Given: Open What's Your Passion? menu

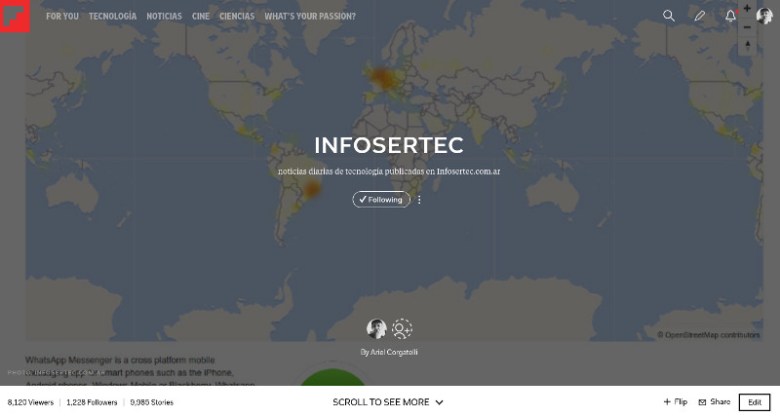Looking at the screenshot, I should point(310,16).
